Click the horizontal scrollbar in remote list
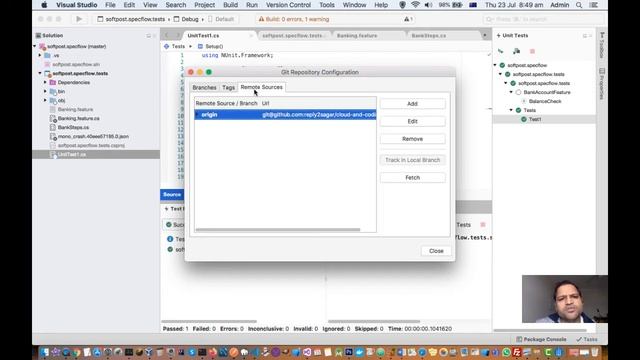Viewport: 640px width, 360px height. click(278, 230)
